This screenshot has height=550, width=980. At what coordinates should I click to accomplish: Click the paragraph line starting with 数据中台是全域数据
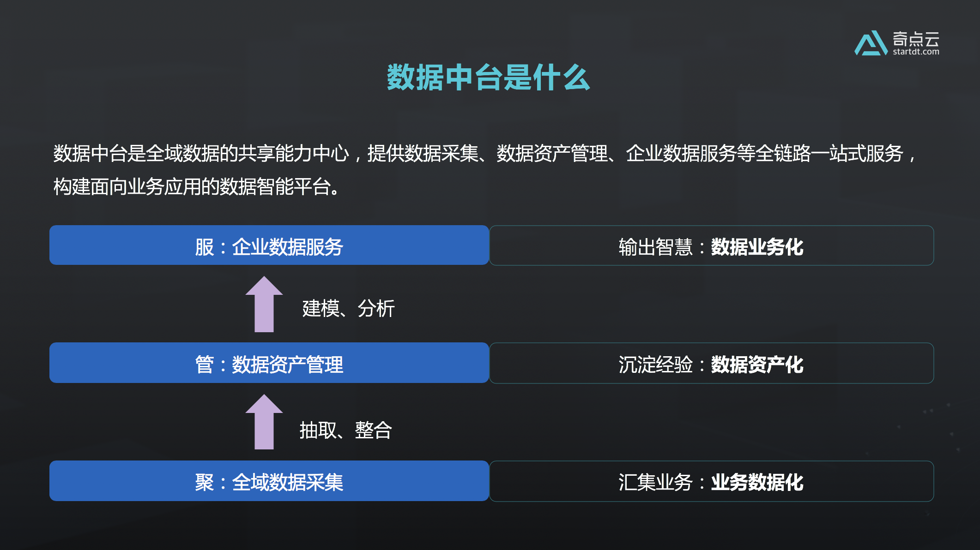coord(485,154)
